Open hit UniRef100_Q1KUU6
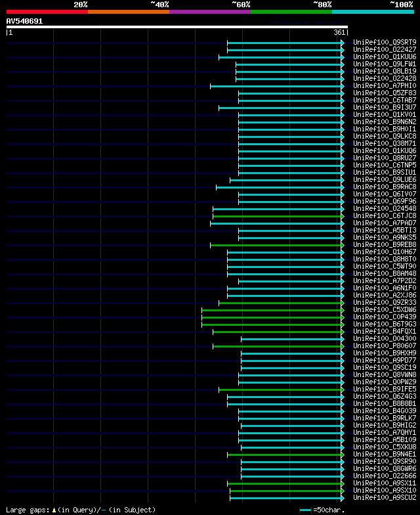Screen dimensions: 420x515 [385, 56]
